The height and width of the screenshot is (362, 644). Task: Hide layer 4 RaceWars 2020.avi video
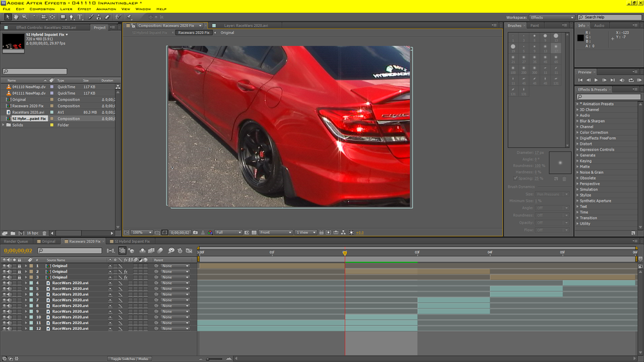4,283
